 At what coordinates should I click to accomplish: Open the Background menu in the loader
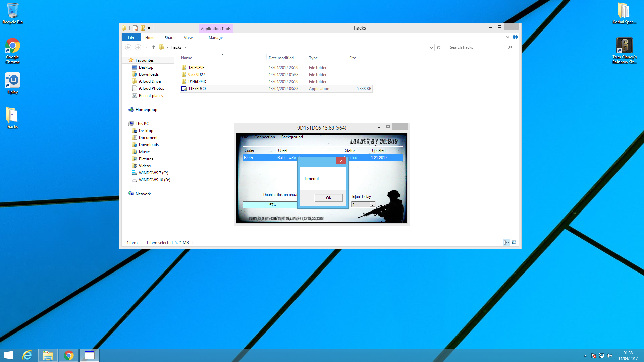click(292, 137)
